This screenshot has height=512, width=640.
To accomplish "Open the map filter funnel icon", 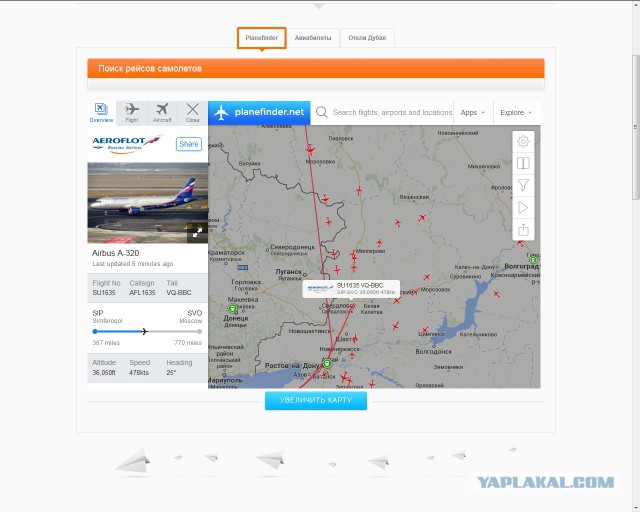I will tap(523, 185).
